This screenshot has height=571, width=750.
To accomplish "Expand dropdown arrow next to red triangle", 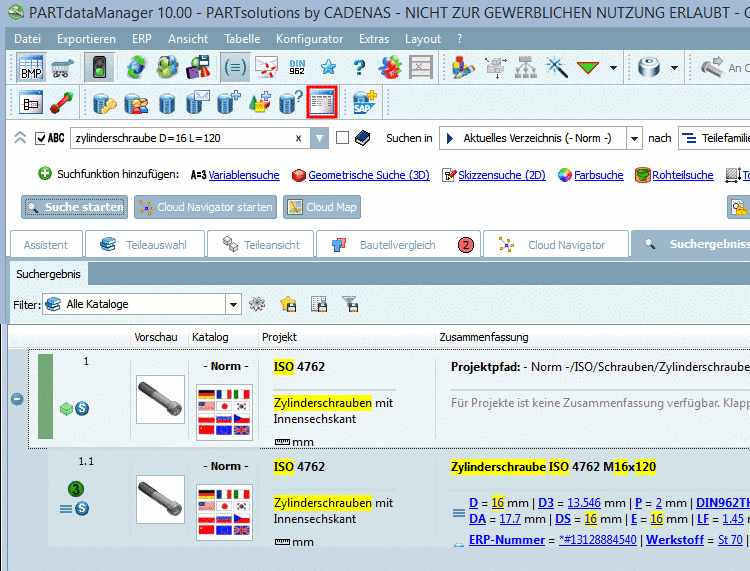I will tap(613, 67).
